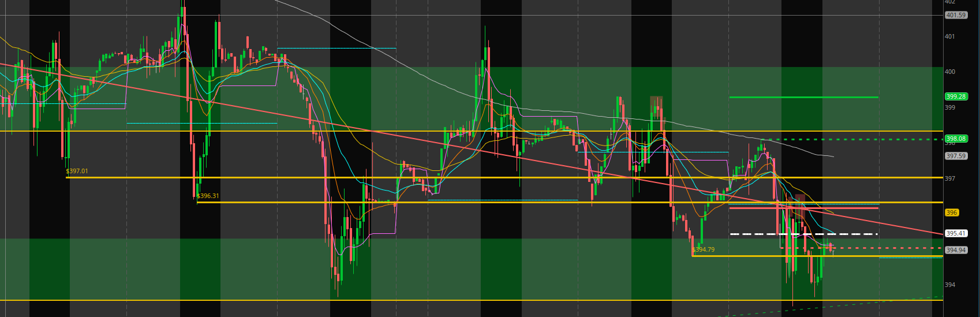
Task: Select the green 399.28 price label
Action: pyautogui.click(x=956, y=96)
